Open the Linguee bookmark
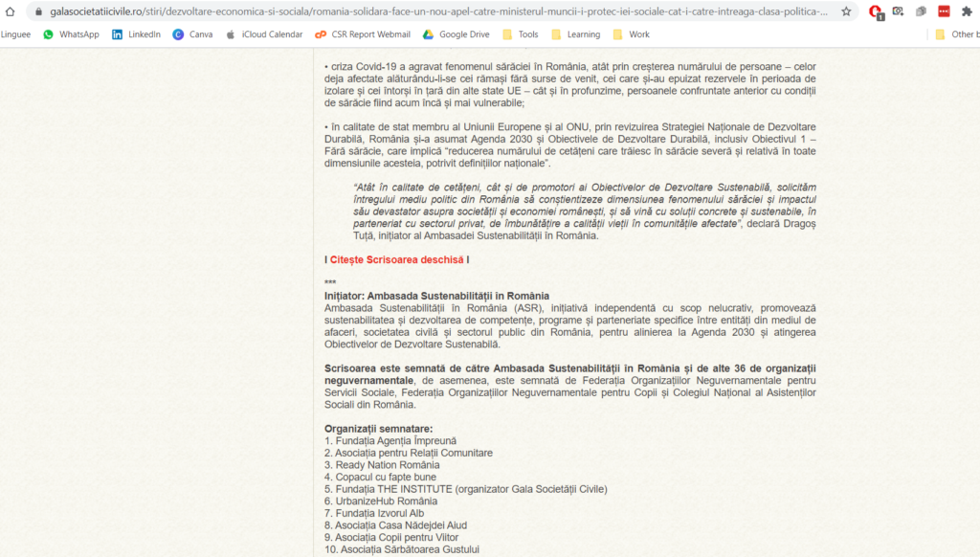This screenshot has height=557, width=980. (x=15, y=34)
